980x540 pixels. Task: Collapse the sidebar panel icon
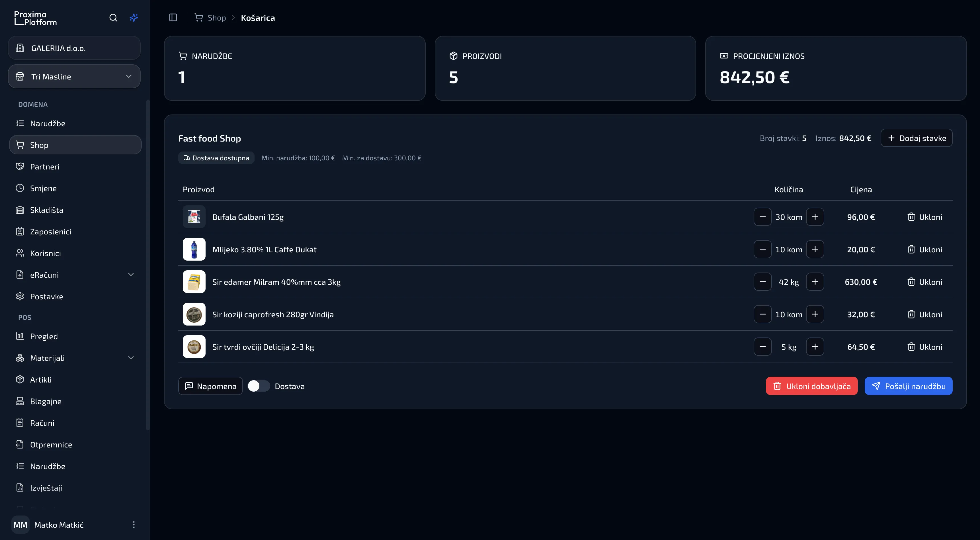point(173,17)
